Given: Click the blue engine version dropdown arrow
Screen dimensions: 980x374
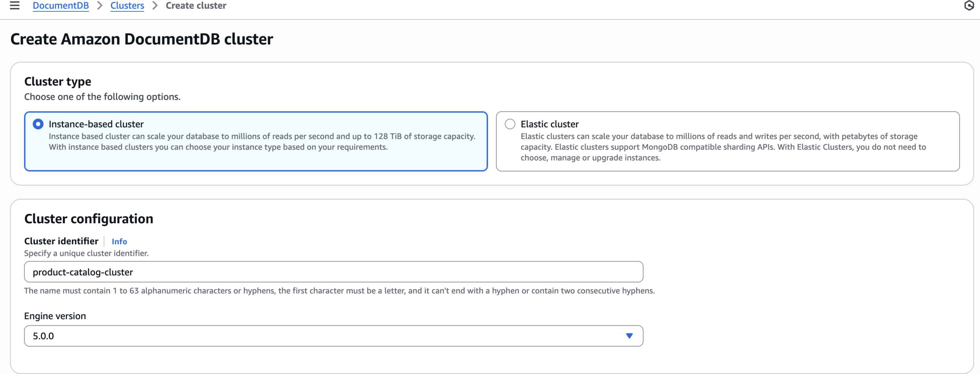Looking at the screenshot, I should click(629, 336).
